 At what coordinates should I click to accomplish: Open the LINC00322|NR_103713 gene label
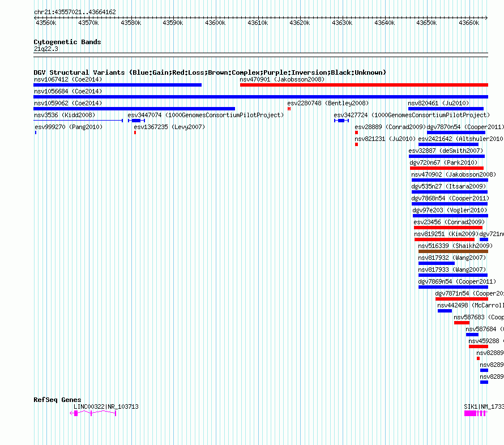[106, 407]
